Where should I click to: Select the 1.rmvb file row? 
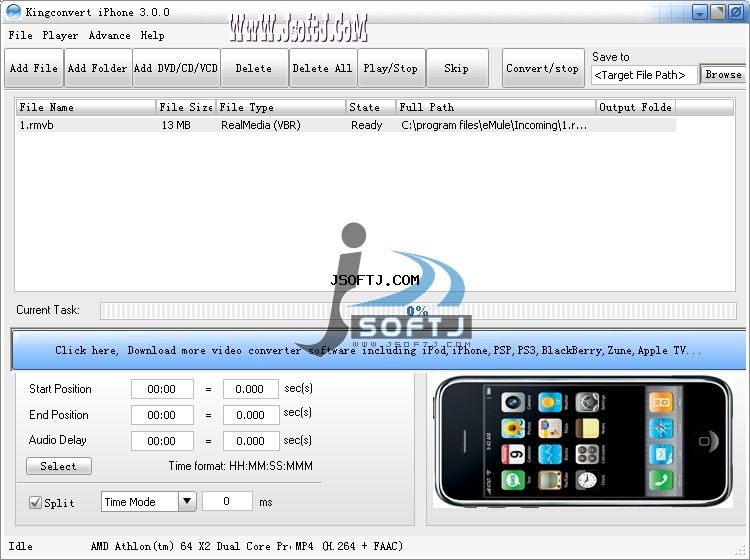tap(346, 125)
